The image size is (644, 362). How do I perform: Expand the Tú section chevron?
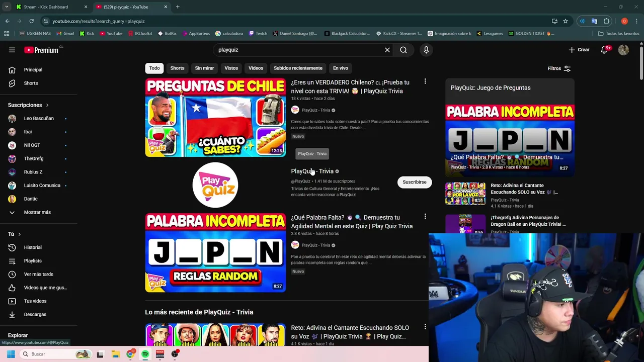20,234
